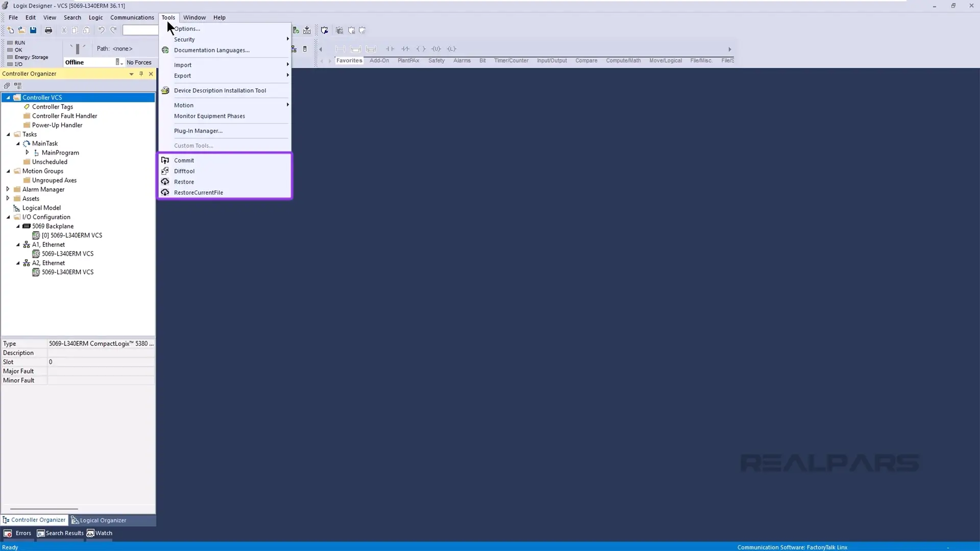980x551 pixels.
Task: Click the Undo toolbar icon
Action: click(x=101, y=31)
